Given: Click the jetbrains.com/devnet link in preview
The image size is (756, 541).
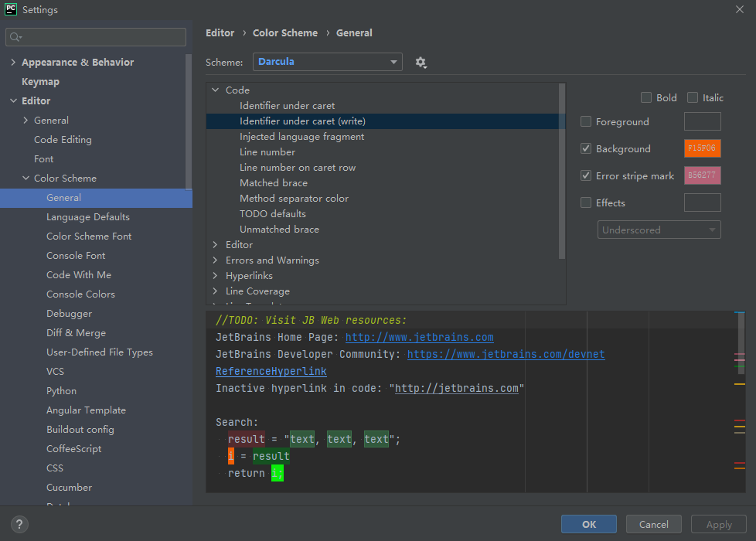Looking at the screenshot, I should pyautogui.click(x=506, y=354).
